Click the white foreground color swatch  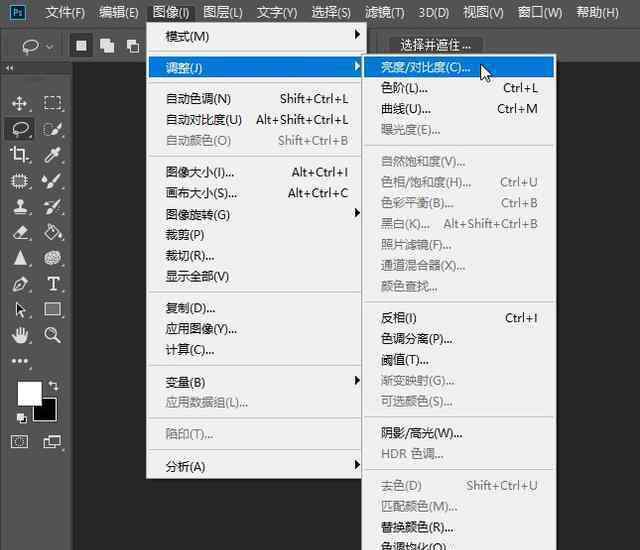tap(28, 392)
